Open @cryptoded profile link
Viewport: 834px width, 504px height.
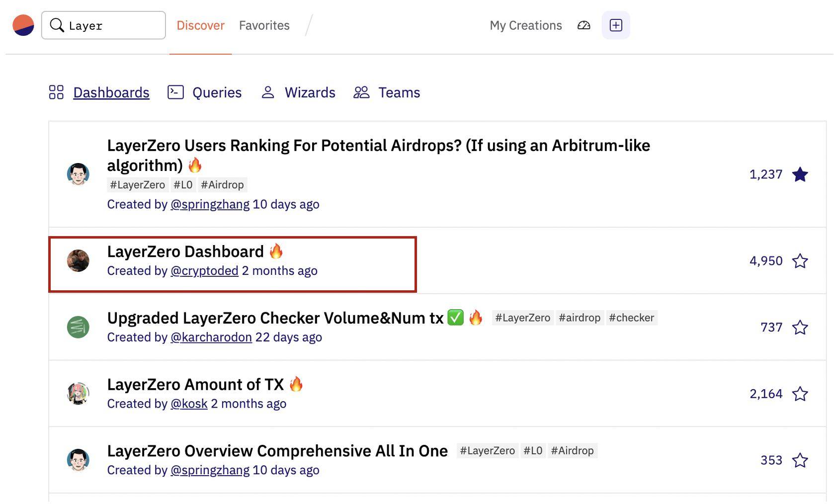(204, 271)
